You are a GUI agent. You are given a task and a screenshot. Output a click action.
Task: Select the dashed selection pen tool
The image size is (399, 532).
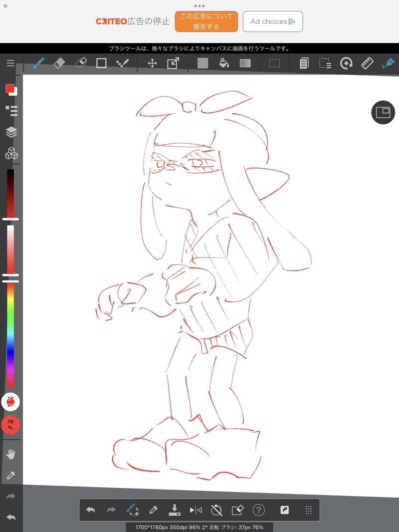pos(325,63)
